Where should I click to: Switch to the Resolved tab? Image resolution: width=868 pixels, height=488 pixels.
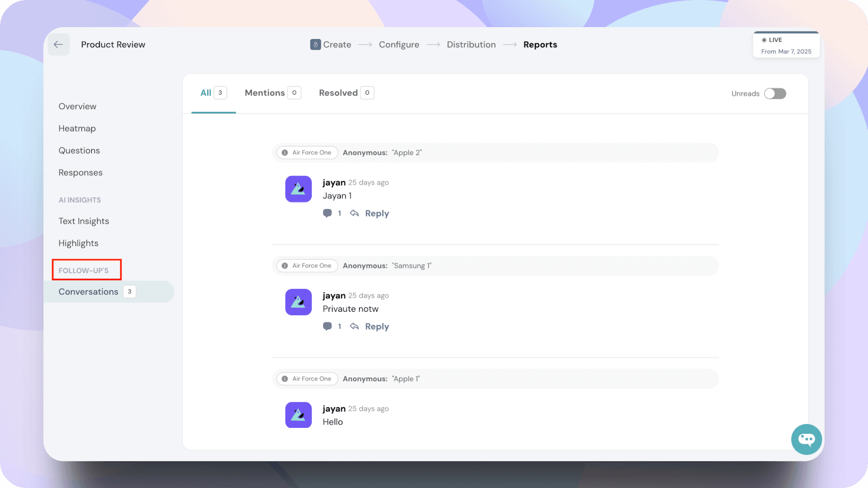tap(338, 93)
